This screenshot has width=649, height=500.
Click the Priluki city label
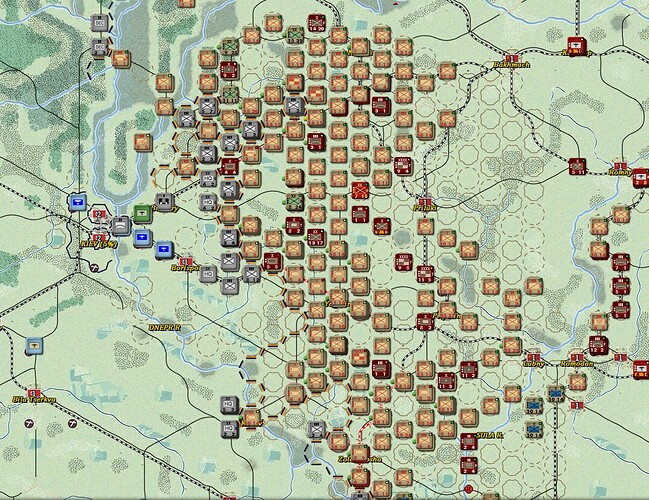(x=425, y=208)
